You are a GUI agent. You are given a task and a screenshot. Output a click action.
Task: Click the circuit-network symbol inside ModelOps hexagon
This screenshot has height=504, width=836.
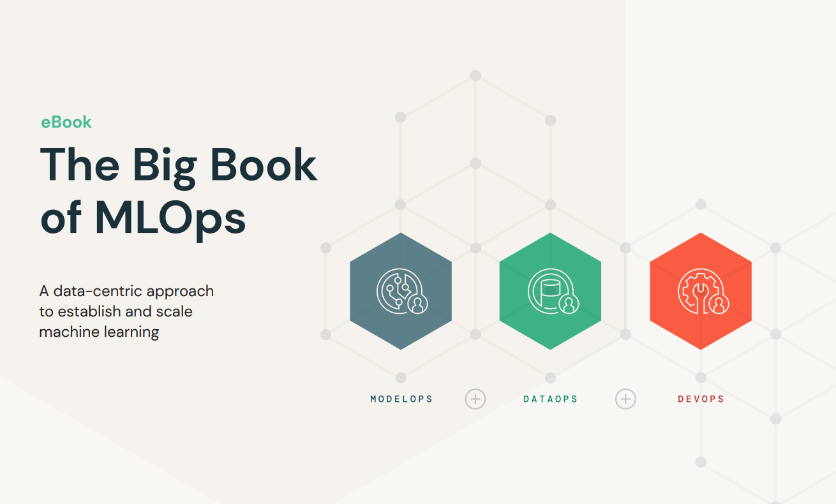[397, 288]
